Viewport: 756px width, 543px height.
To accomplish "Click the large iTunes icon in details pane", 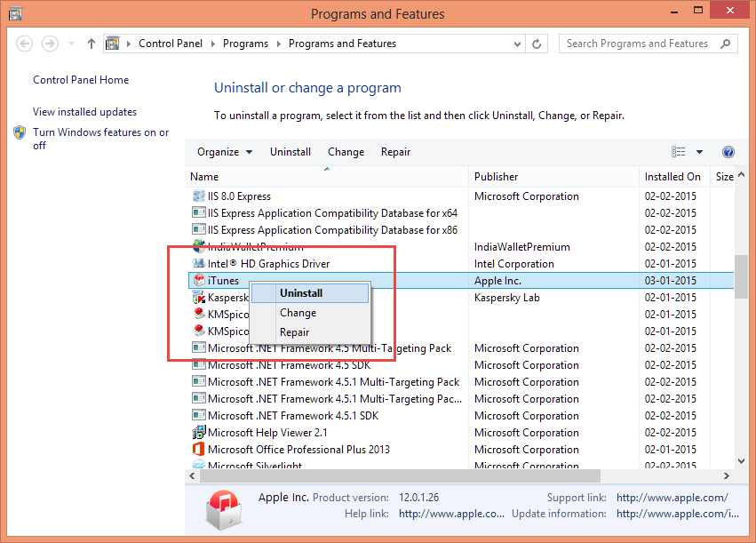I will [x=223, y=508].
